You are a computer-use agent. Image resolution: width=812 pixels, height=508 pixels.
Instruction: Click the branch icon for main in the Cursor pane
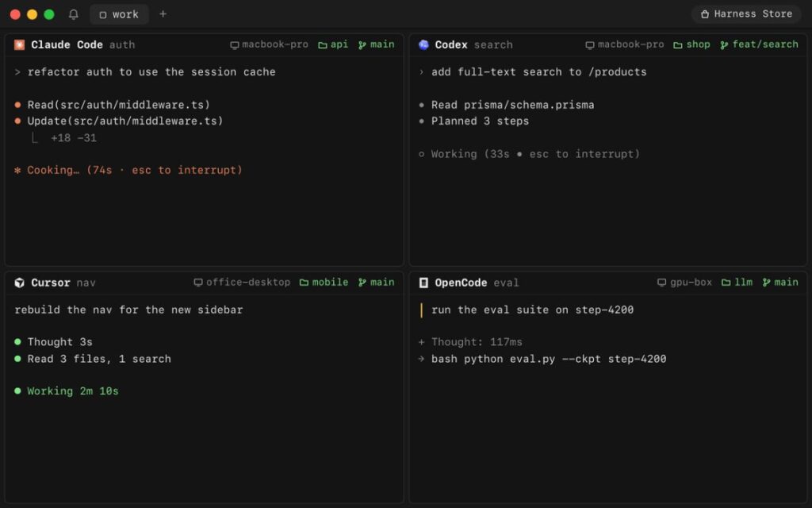(x=362, y=283)
